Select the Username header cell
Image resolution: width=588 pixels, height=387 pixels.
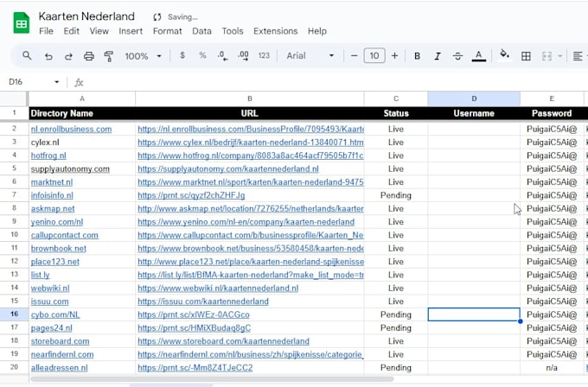point(474,113)
